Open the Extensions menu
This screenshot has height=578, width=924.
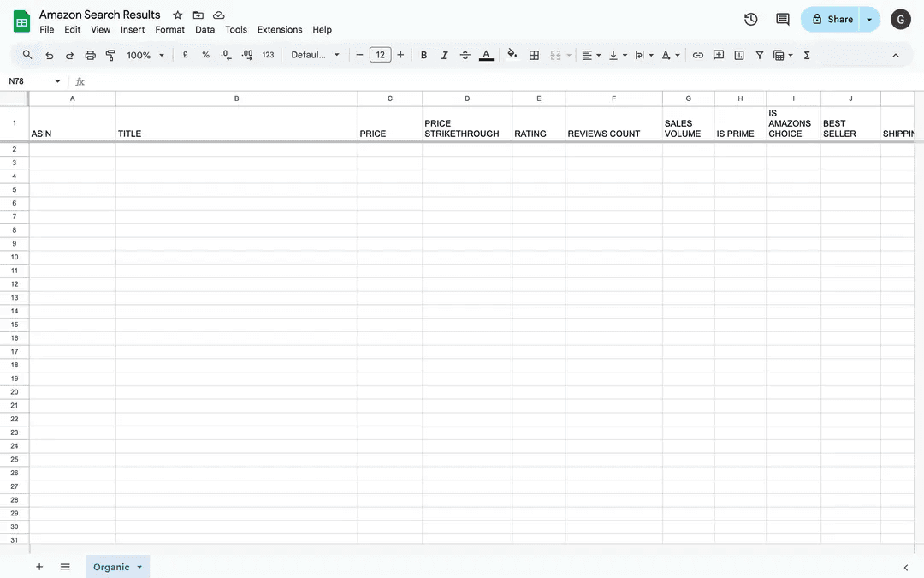280,29
